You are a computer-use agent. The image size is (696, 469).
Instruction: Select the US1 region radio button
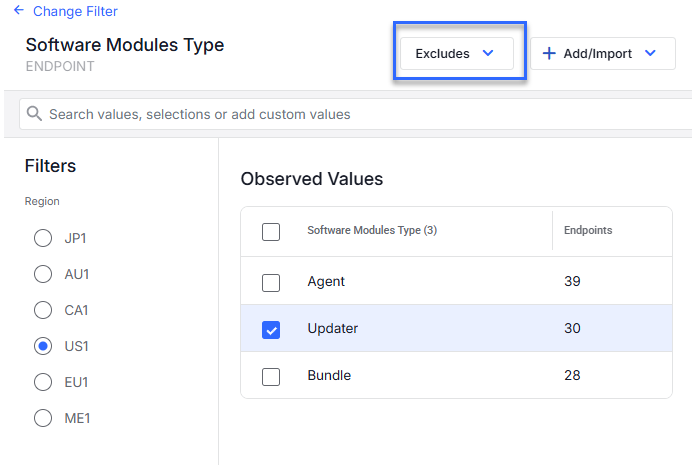coord(43,346)
